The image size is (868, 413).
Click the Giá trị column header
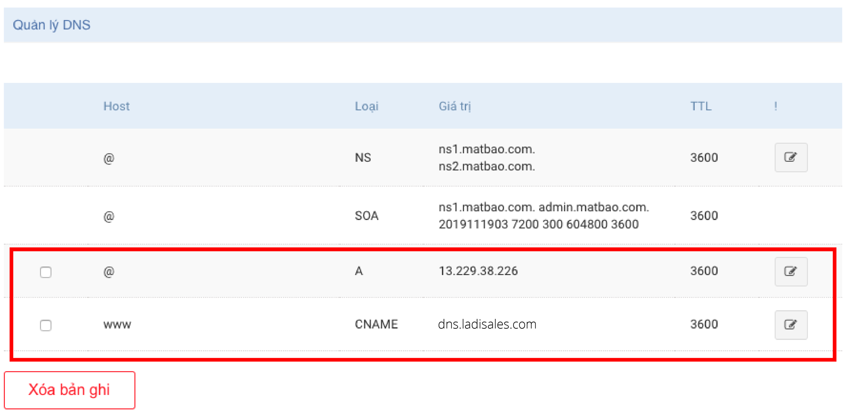click(454, 106)
